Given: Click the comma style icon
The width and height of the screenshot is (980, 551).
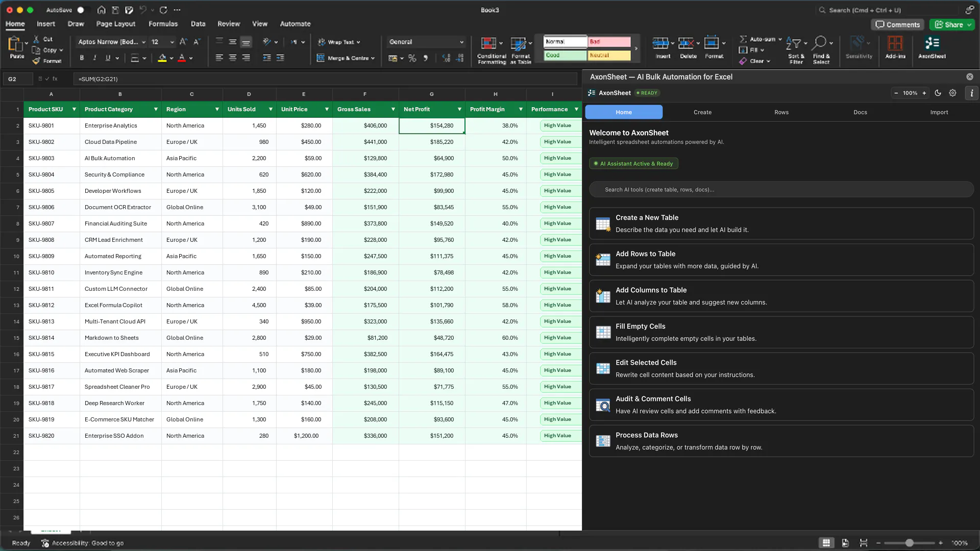Looking at the screenshot, I should pos(425,58).
